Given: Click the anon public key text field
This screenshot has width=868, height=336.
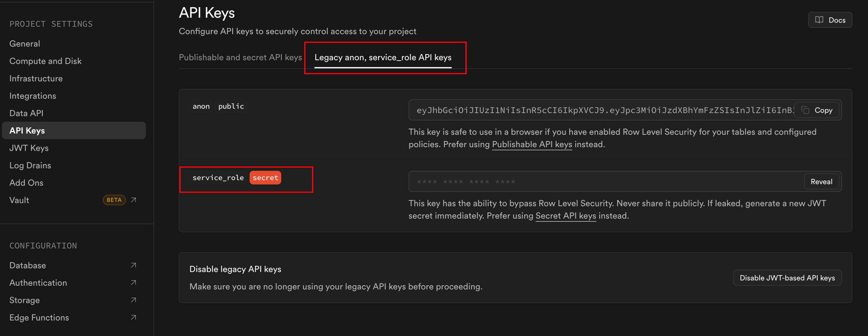Looking at the screenshot, I should [x=600, y=110].
